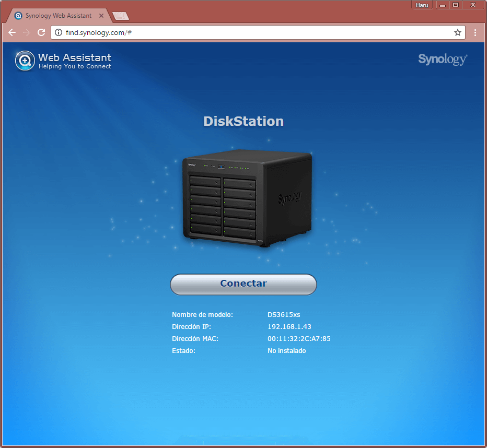View site information icon in address bar

pos(59,32)
